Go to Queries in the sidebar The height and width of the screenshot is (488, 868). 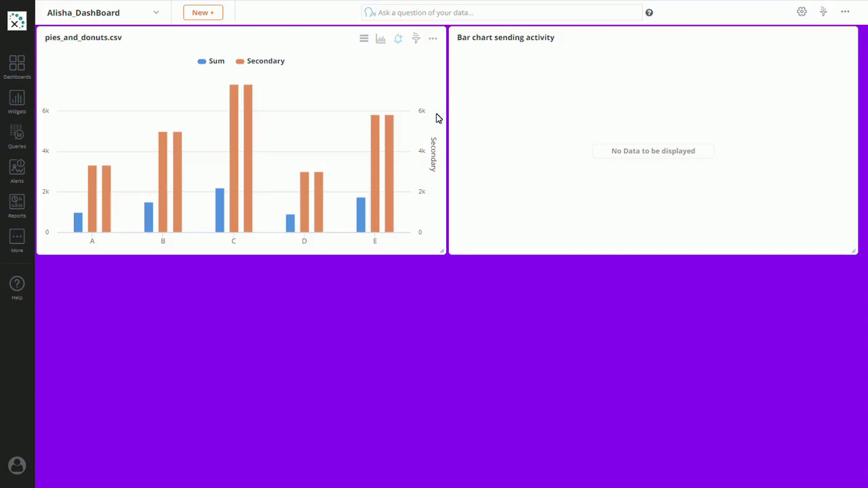[17, 136]
